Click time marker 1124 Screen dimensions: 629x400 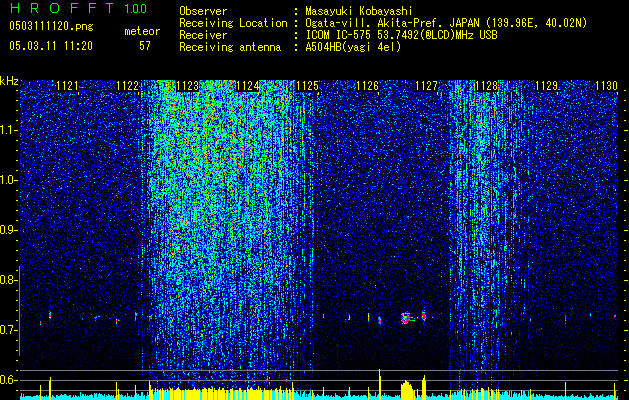coord(248,86)
